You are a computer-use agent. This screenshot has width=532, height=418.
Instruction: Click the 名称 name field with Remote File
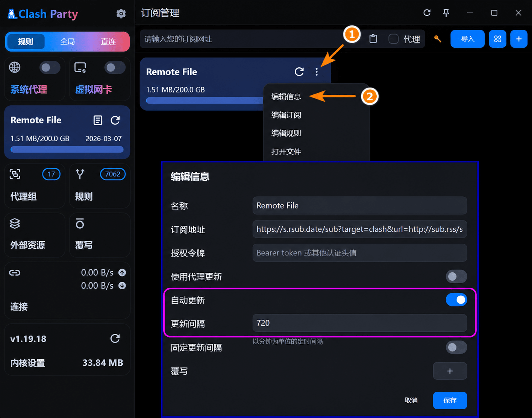(360, 205)
